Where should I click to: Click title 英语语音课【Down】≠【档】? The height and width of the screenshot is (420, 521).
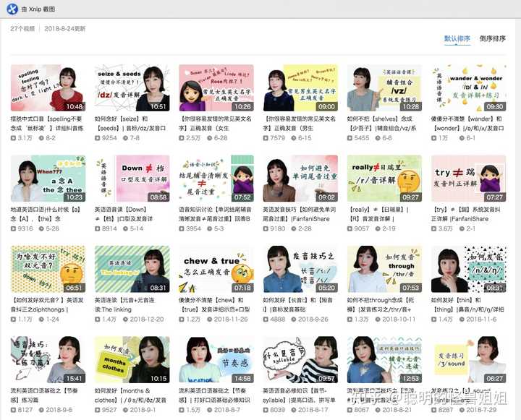124,214
